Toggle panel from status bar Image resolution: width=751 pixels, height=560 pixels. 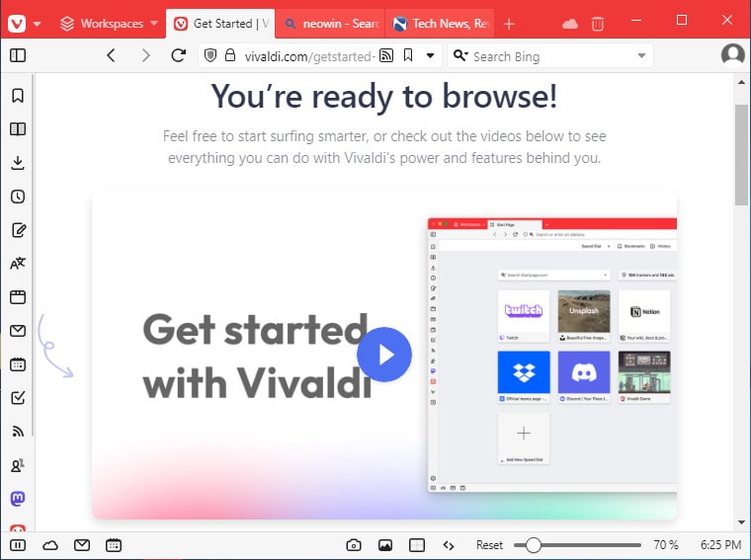tap(18, 545)
